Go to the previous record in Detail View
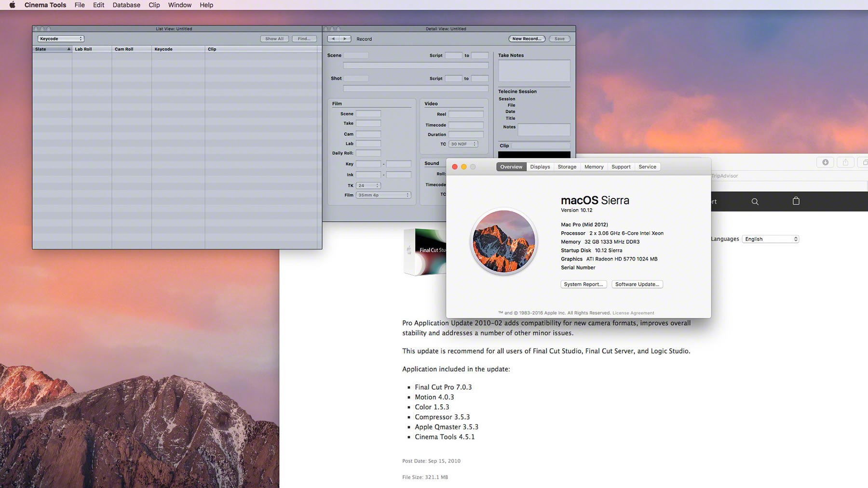 [333, 39]
